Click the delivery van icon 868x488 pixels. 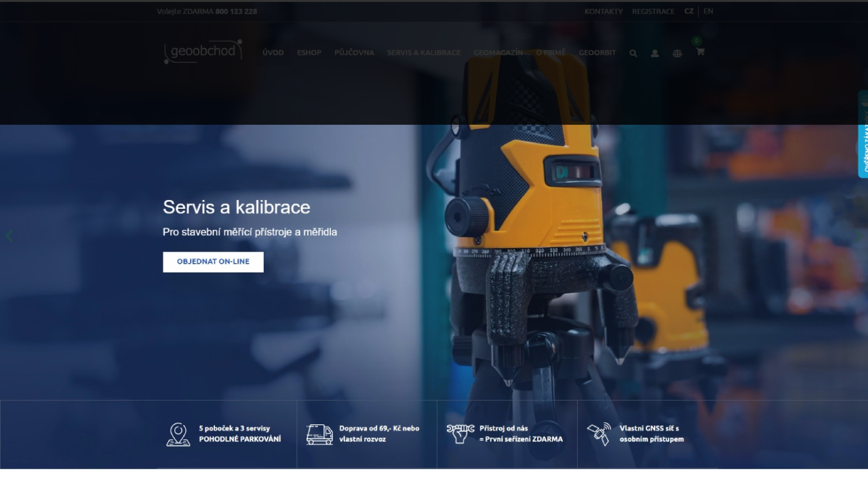(319, 434)
